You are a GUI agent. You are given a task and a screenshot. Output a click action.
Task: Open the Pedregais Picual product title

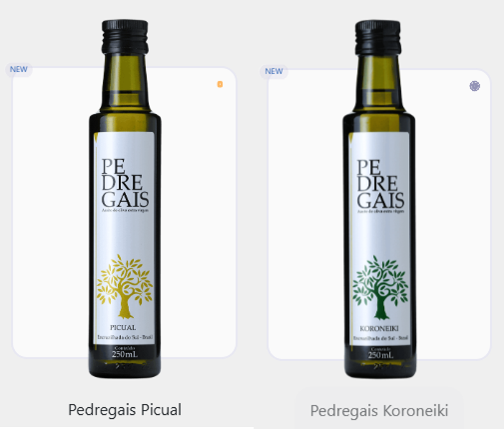coord(125,410)
